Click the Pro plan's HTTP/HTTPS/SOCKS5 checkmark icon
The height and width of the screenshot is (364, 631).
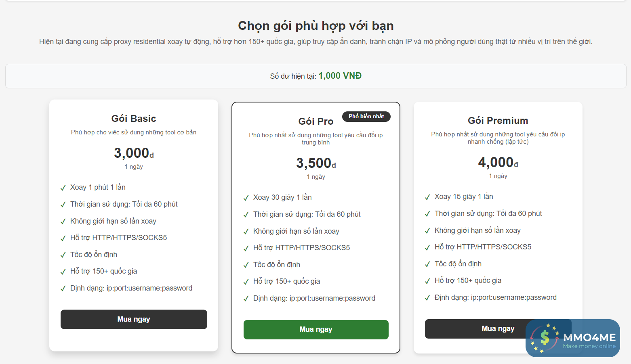[x=246, y=248]
